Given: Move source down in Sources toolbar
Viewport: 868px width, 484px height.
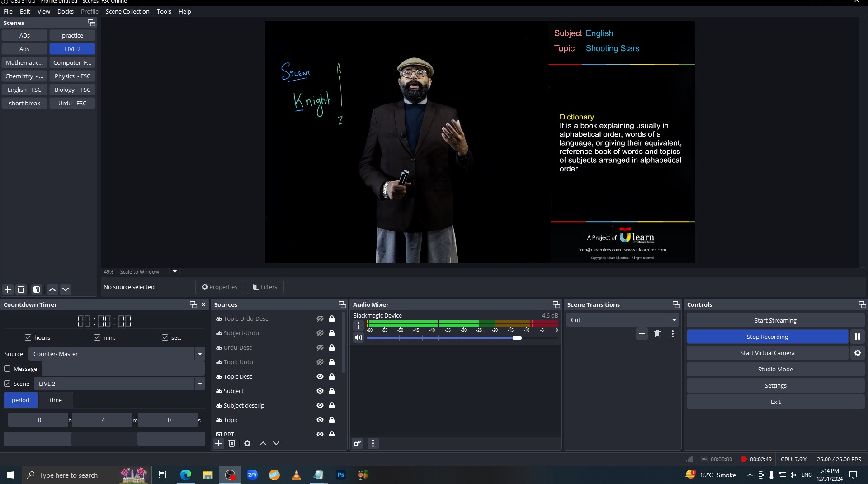Looking at the screenshot, I should [x=276, y=443].
